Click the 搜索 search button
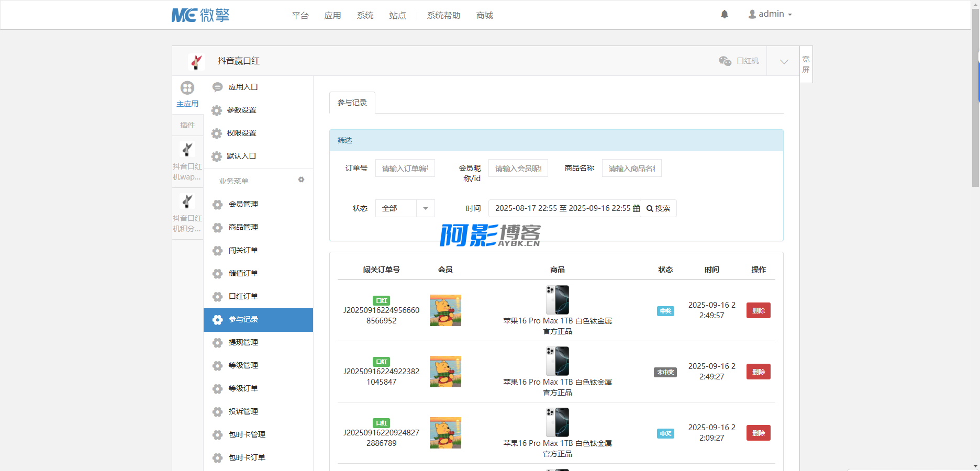Viewport: 980px width, 471px height. [x=658, y=208]
